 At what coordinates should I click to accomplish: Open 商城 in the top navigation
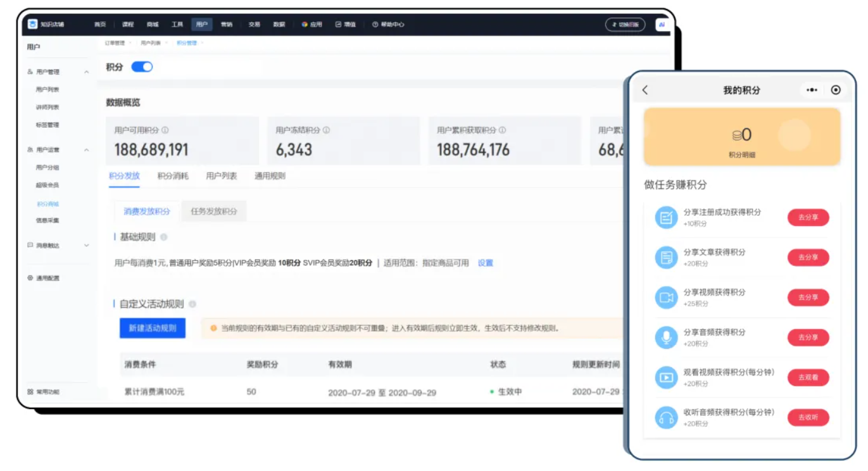click(x=153, y=25)
